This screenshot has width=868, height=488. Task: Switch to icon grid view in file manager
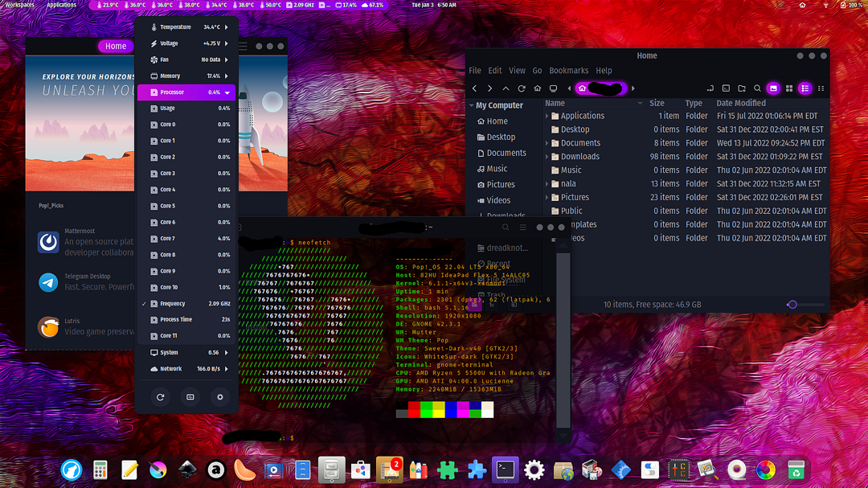point(789,88)
